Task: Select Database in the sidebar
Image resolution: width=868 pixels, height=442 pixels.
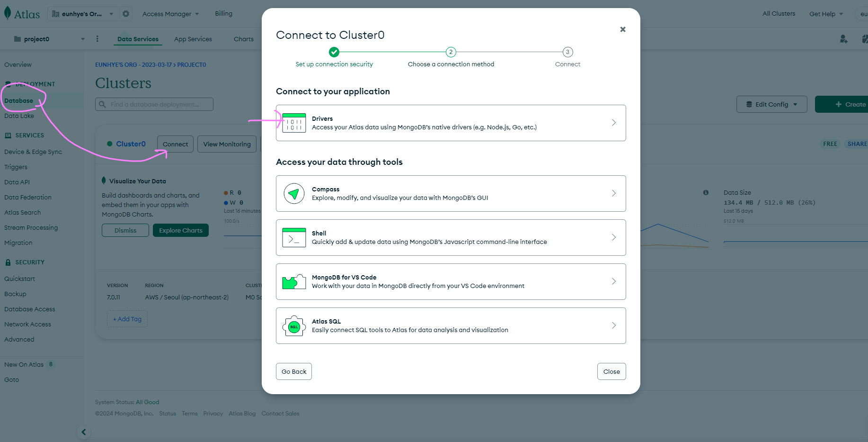Action: point(19,100)
